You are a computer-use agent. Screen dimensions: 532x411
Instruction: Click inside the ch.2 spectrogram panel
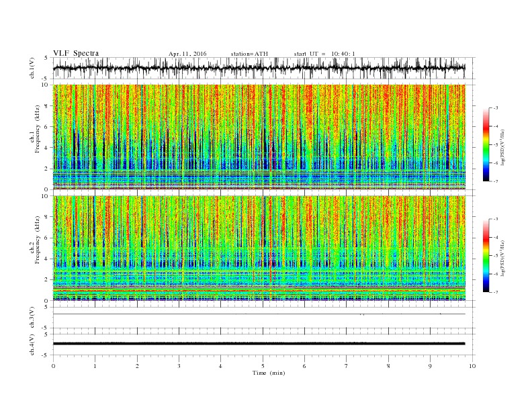(259, 248)
